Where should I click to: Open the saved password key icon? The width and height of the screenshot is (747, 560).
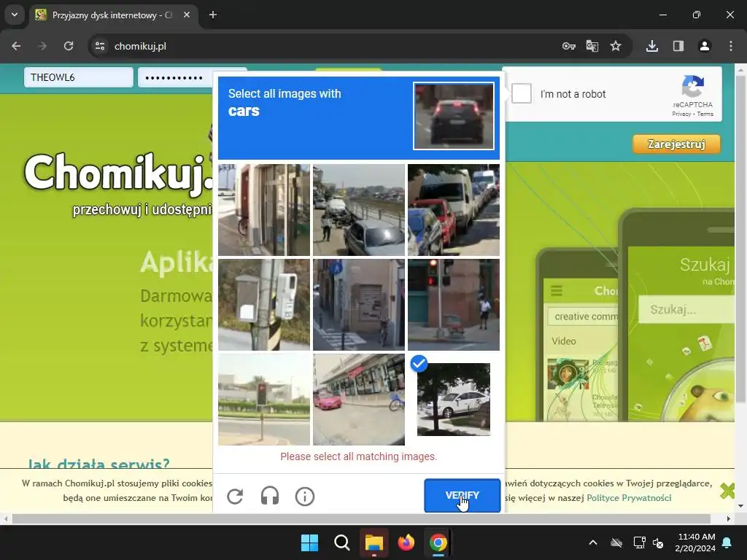pos(569,46)
